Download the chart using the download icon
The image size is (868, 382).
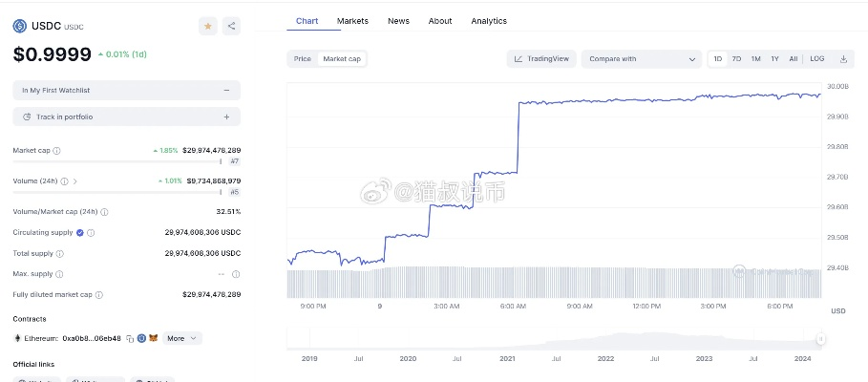point(843,59)
